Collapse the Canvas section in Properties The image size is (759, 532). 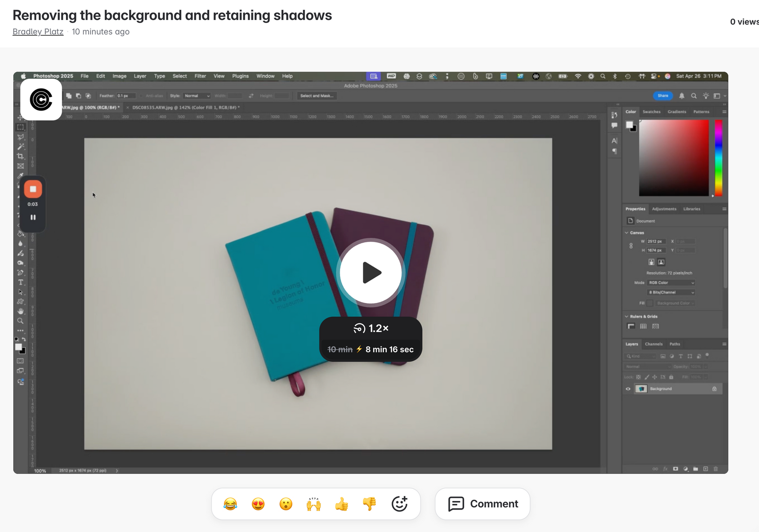pyautogui.click(x=627, y=232)
